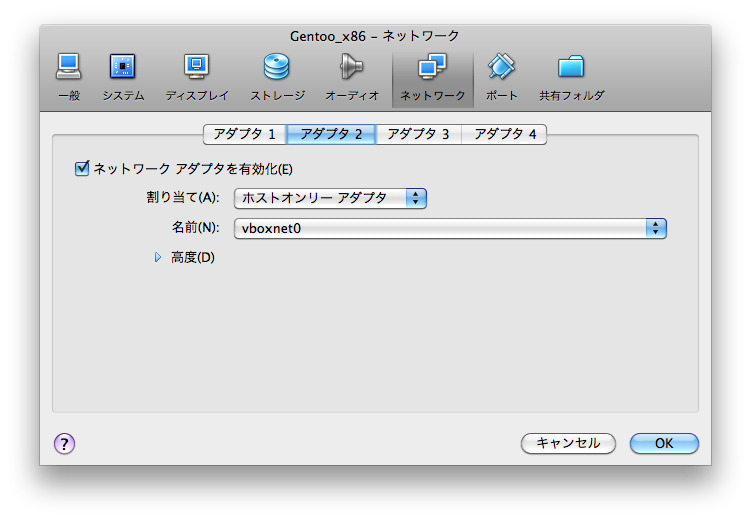751x520 pixels.
Task: Select the ネットワーク (Network) settings icon
Action: pos(432,79)
